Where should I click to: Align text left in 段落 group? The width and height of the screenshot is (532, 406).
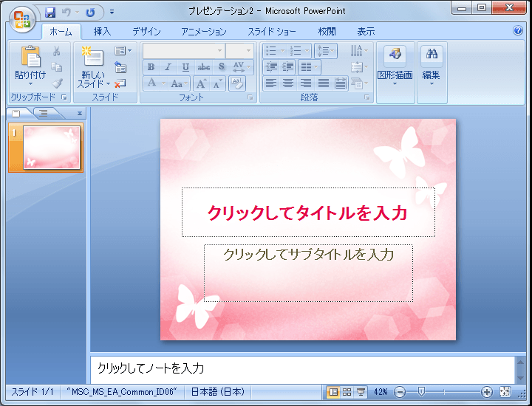point(271,83)
